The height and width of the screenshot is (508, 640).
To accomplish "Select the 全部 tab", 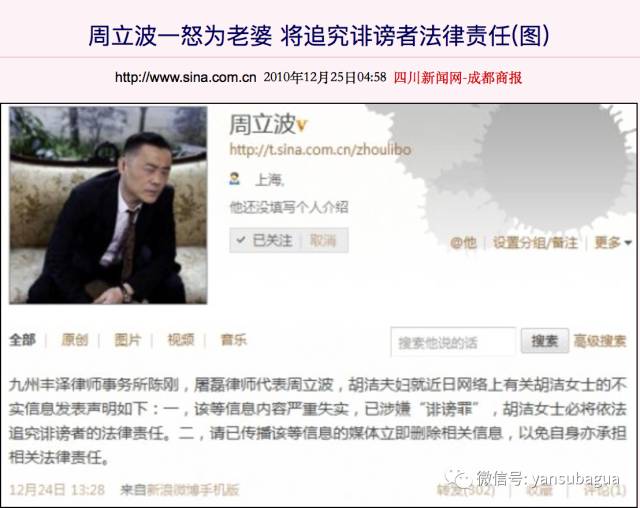I will click(22, 339).
